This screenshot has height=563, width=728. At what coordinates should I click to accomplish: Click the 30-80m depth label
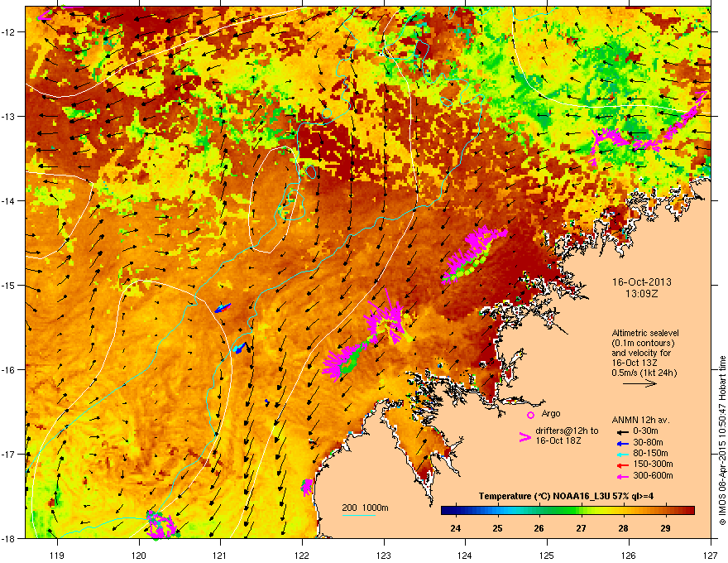[648, 442]
